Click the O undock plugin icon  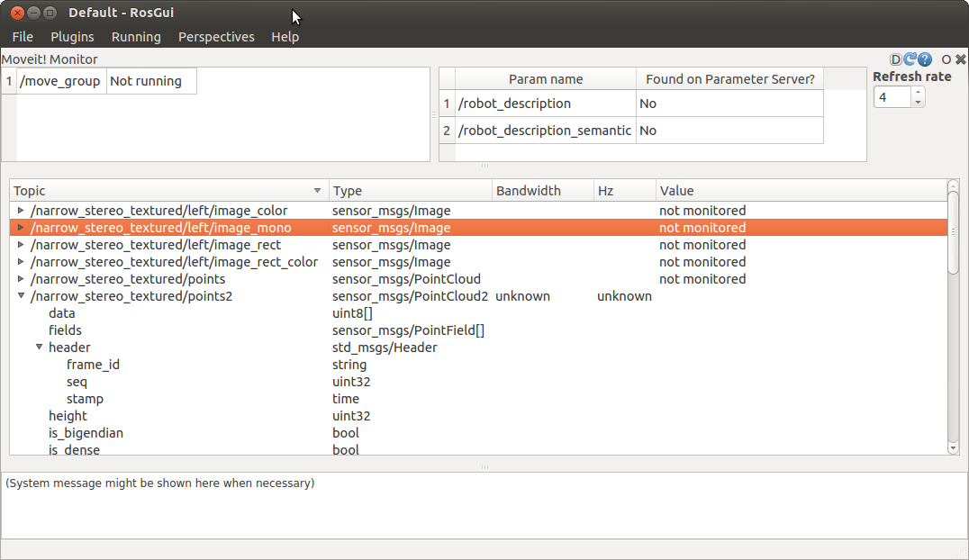946,59
